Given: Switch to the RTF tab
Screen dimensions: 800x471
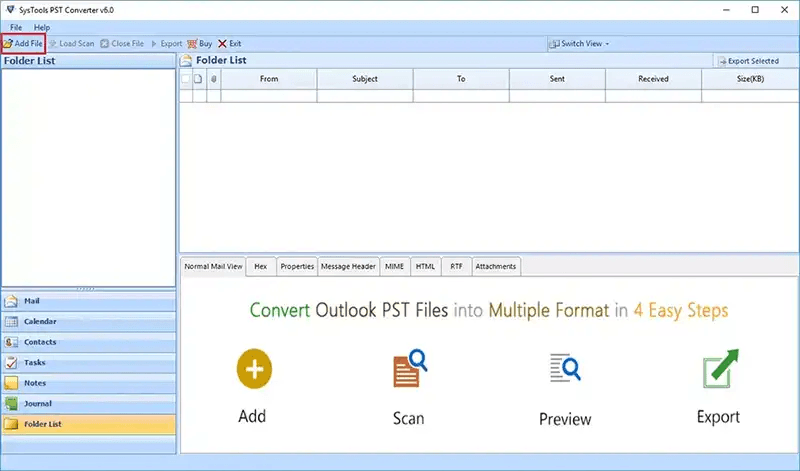Looking at the screenshot, I should (456, 266).
